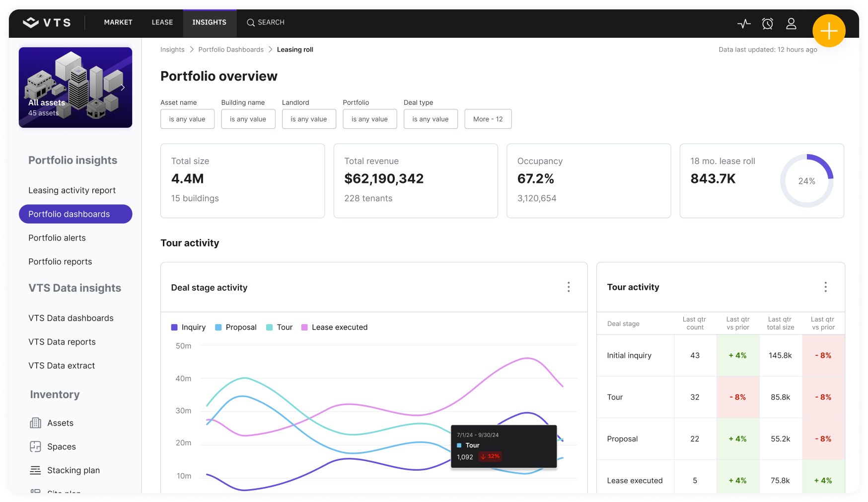Viewport: 868px width, 502px height.
Task: Expand the More - 12 filters dropdown
Action: [488, 119]
